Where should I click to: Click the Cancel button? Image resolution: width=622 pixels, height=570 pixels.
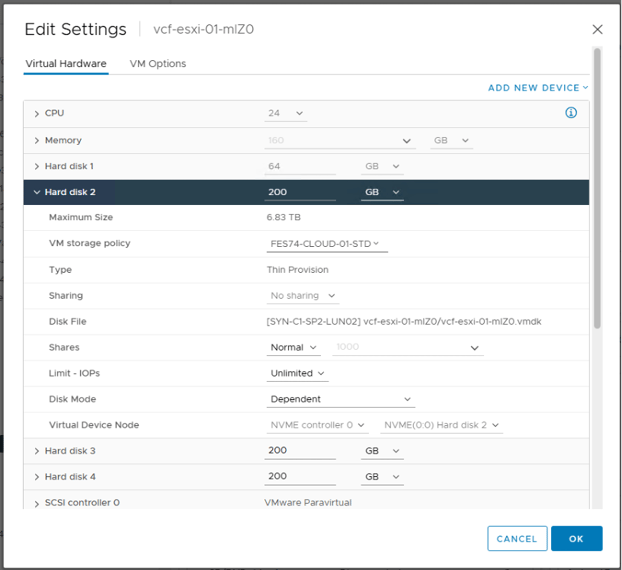[517, 539]
